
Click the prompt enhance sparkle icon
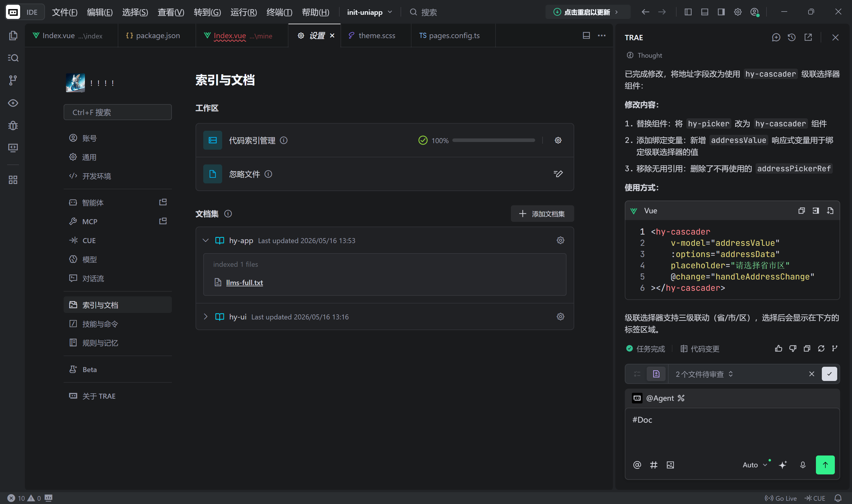click(783, 465)
